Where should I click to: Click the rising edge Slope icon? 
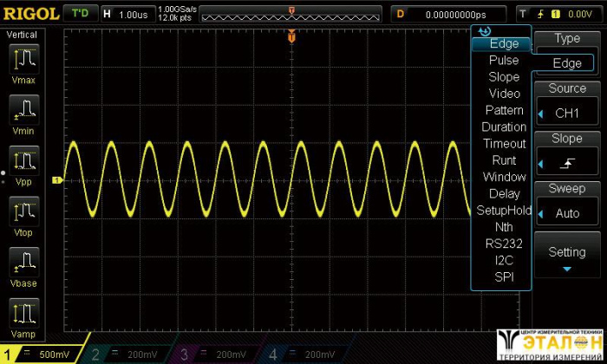pyautogui.click(x=568, y=163)
